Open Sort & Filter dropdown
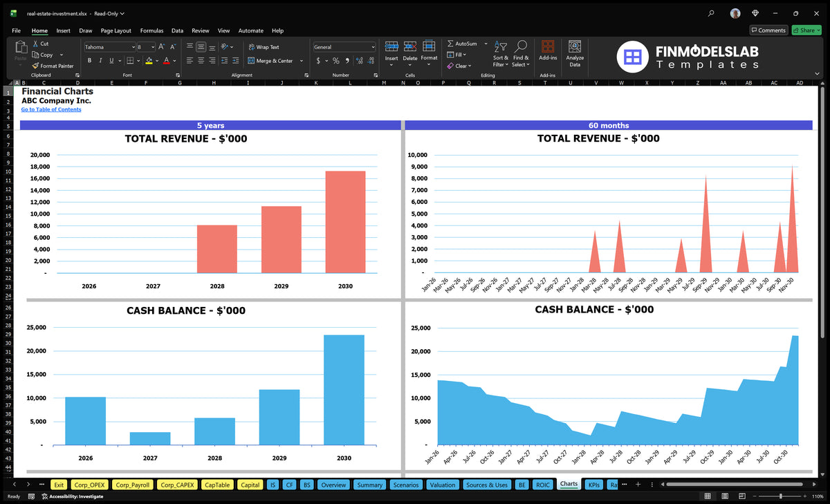830x504 pixels. point(501,55)
